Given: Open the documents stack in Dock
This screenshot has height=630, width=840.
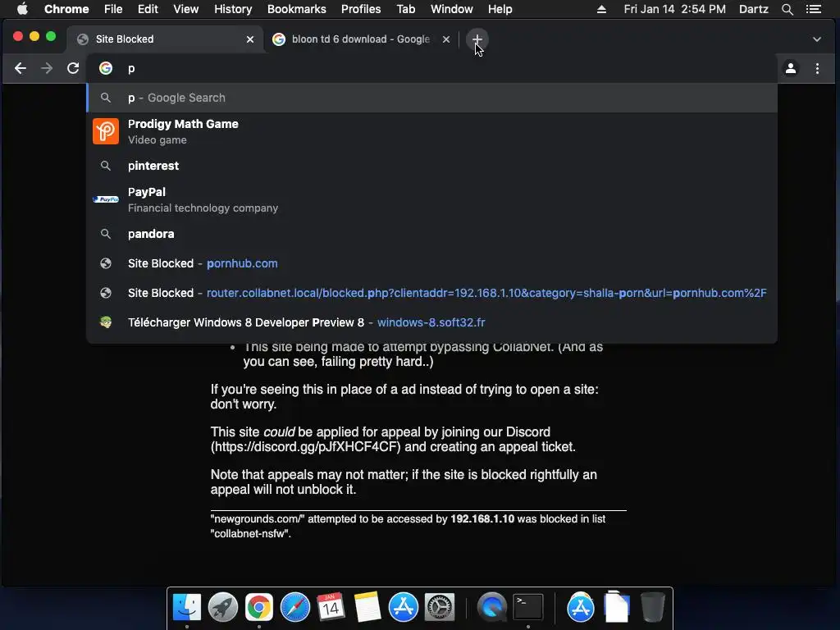Looking at the screenshot, I should (x=617, y=607).
